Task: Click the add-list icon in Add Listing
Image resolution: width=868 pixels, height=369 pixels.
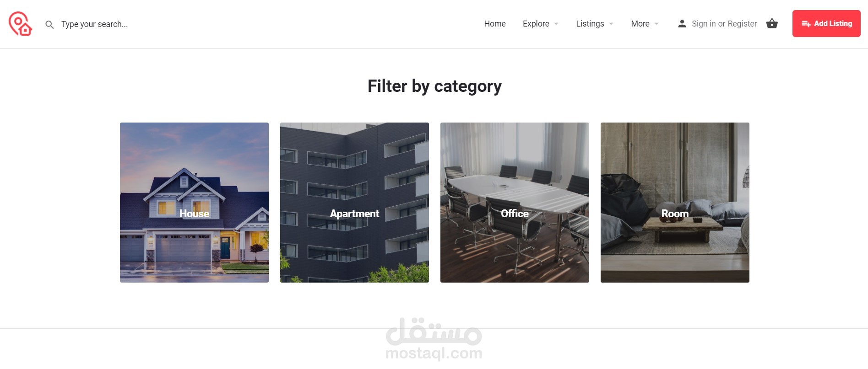Action: pyautogui.click(x=806, y=24)
